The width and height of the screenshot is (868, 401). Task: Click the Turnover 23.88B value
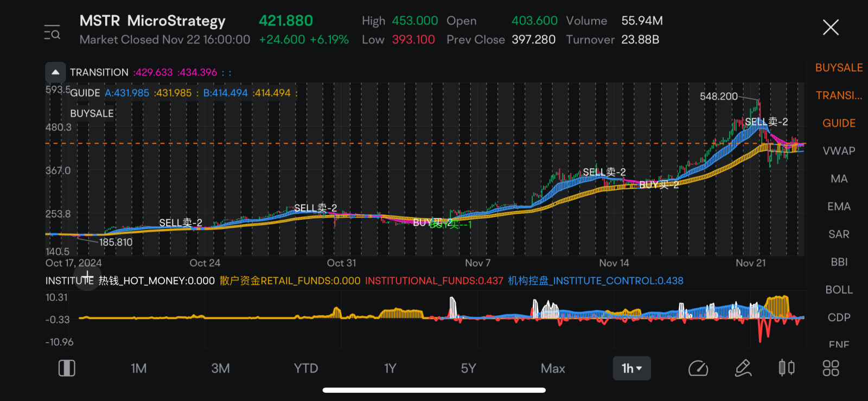tap(640, 40)
